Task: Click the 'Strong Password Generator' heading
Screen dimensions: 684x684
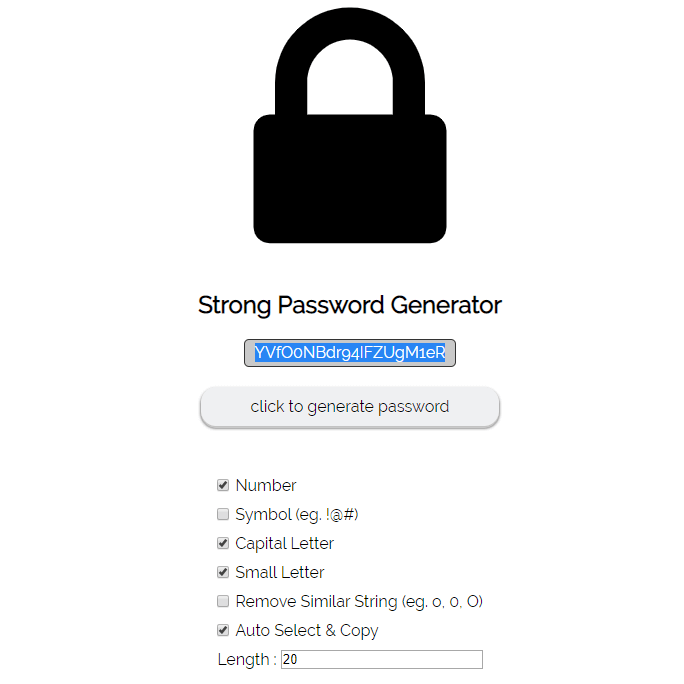Action: [x=349, y=305]
